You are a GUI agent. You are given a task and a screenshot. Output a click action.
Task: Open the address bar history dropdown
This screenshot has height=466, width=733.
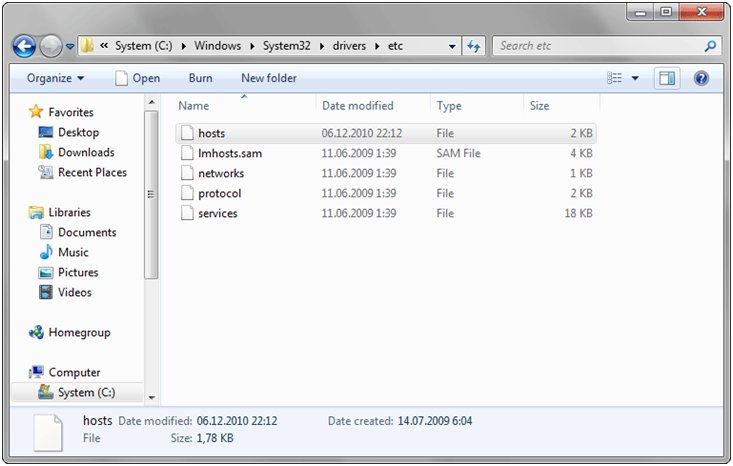(452, 46)
